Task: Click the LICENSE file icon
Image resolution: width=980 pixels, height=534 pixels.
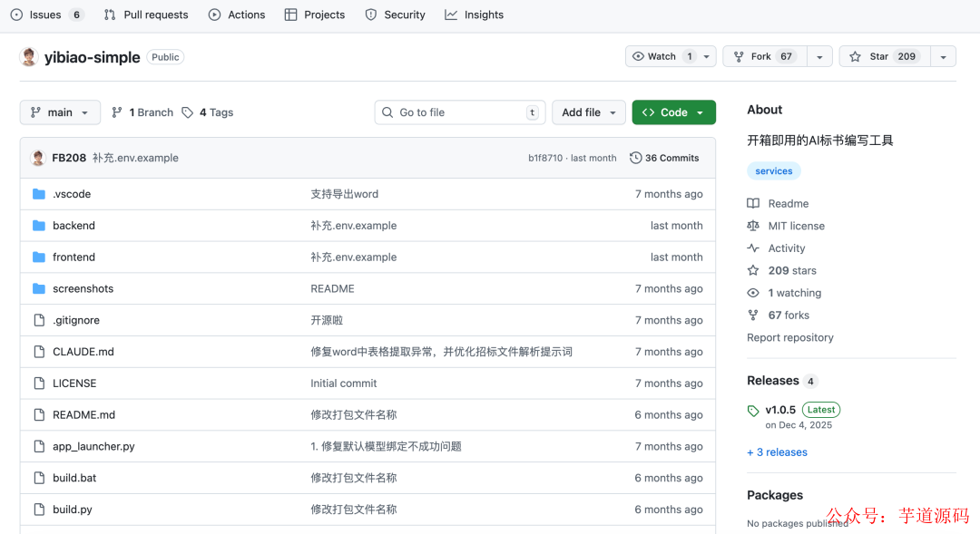Action: (x=39, y=384)
